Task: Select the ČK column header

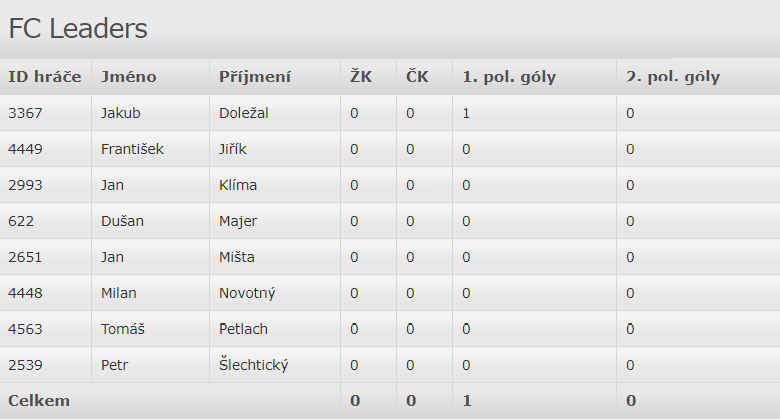Action: [x=417, y=77]
